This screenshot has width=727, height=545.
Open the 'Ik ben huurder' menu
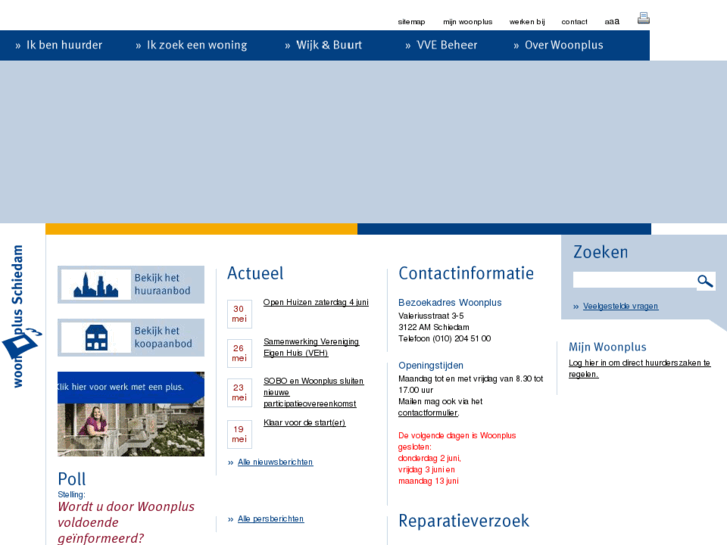click(59, 45)
